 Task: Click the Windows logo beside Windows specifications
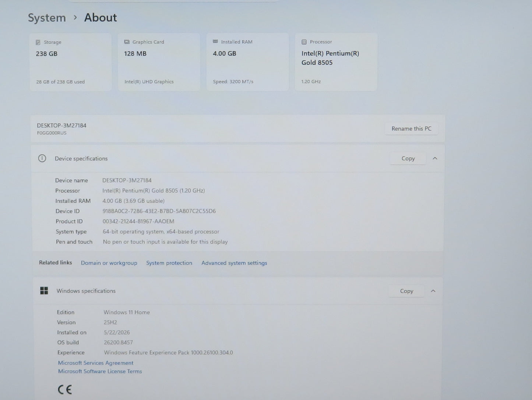click(44, 291)
